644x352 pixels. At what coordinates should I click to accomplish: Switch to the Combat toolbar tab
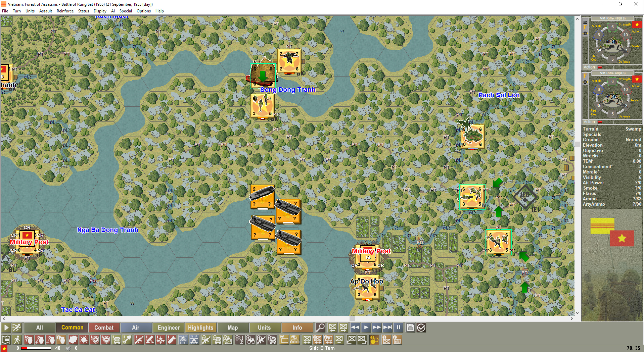[x=104, y=328]
